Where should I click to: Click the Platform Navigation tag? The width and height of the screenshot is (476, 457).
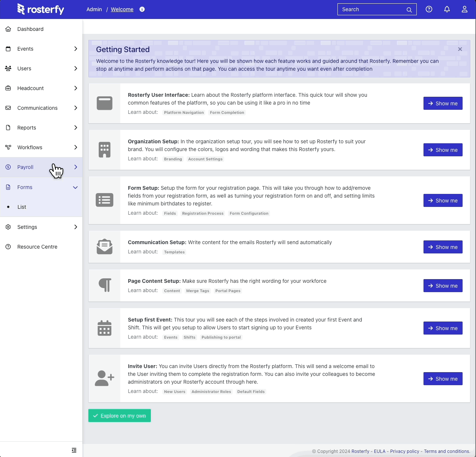pos(184,112)
